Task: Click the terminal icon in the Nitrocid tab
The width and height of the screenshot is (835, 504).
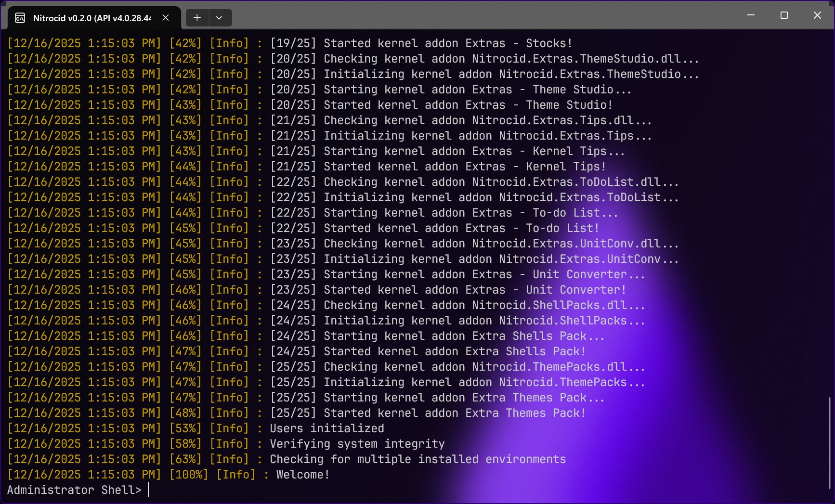Action: (20, 18)
